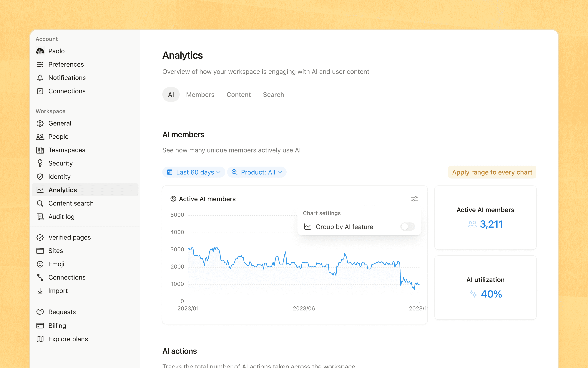588x368 pixels.
Task: Click the Security key icon in sidebar
Action: pos(40,163)
